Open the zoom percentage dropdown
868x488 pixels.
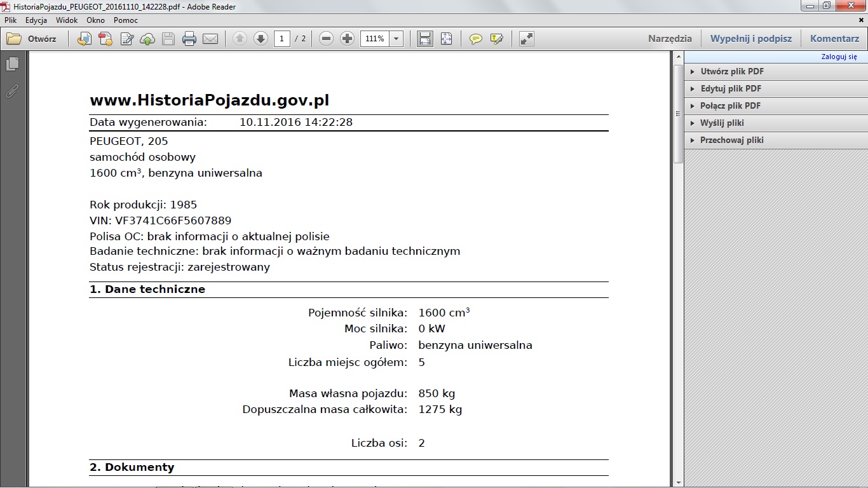click(x=397, y=39)
